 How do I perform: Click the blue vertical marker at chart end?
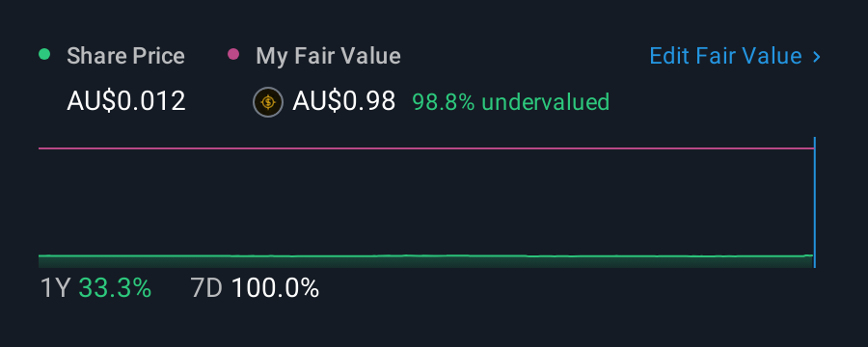(x=815, y=202)
